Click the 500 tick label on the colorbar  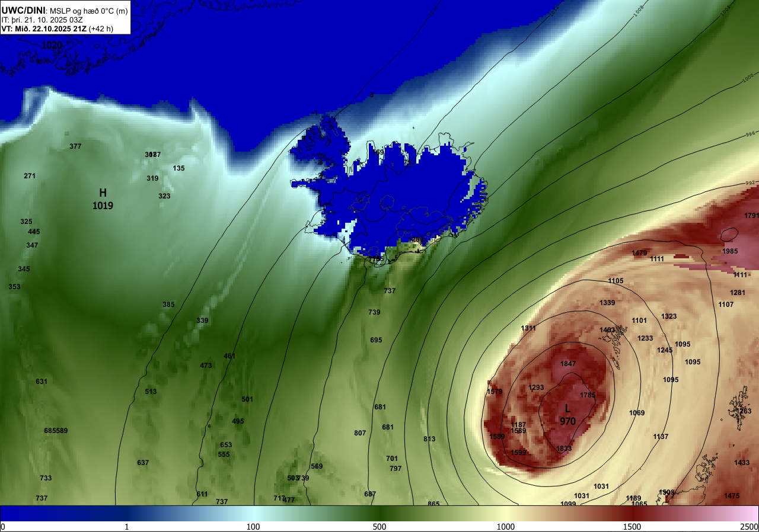[x=379, y=527]
